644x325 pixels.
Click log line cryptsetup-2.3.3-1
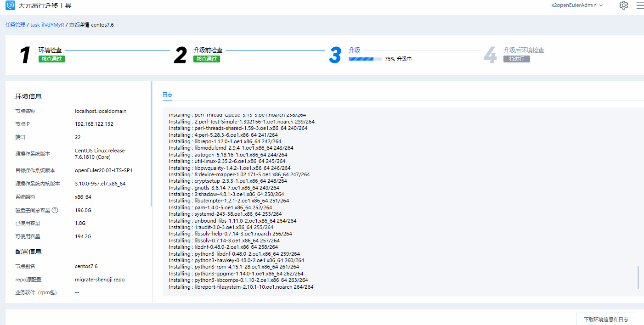[x=228, y=181]
